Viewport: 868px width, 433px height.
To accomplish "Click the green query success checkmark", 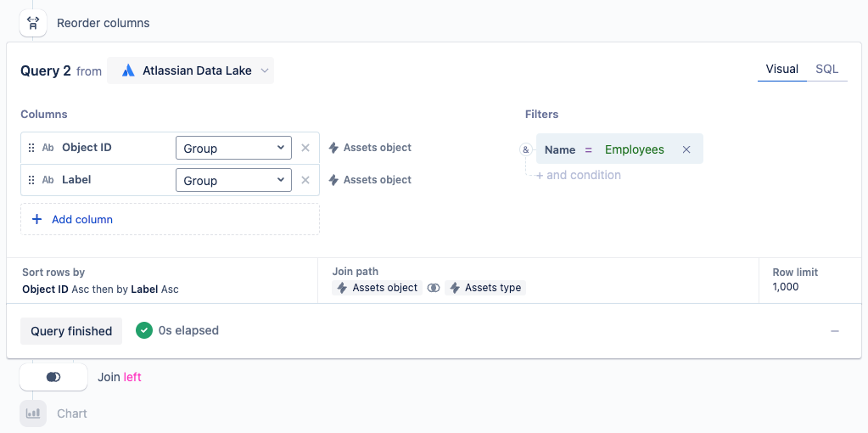I will point(144,330).
